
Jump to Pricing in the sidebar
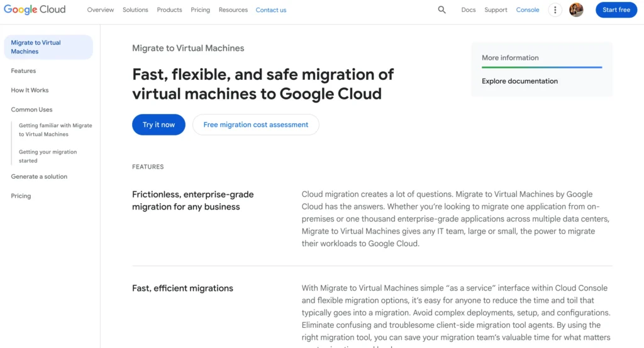click(x=21, y=196)
